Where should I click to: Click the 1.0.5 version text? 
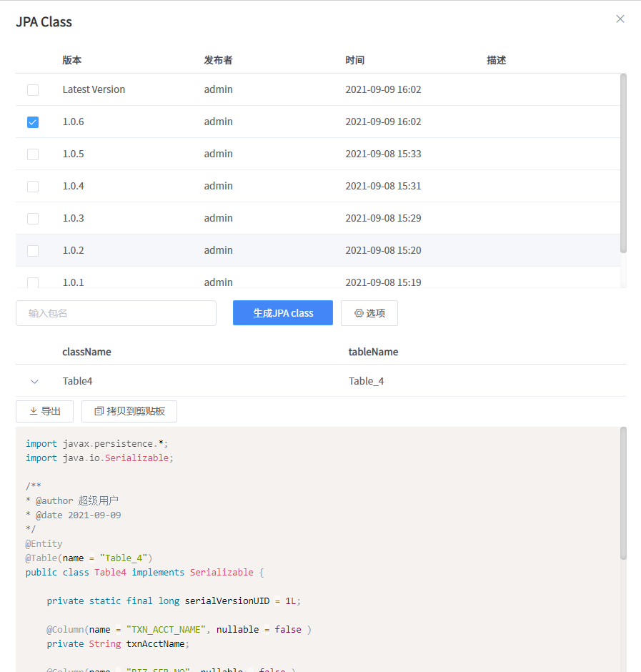pos(74,154)
